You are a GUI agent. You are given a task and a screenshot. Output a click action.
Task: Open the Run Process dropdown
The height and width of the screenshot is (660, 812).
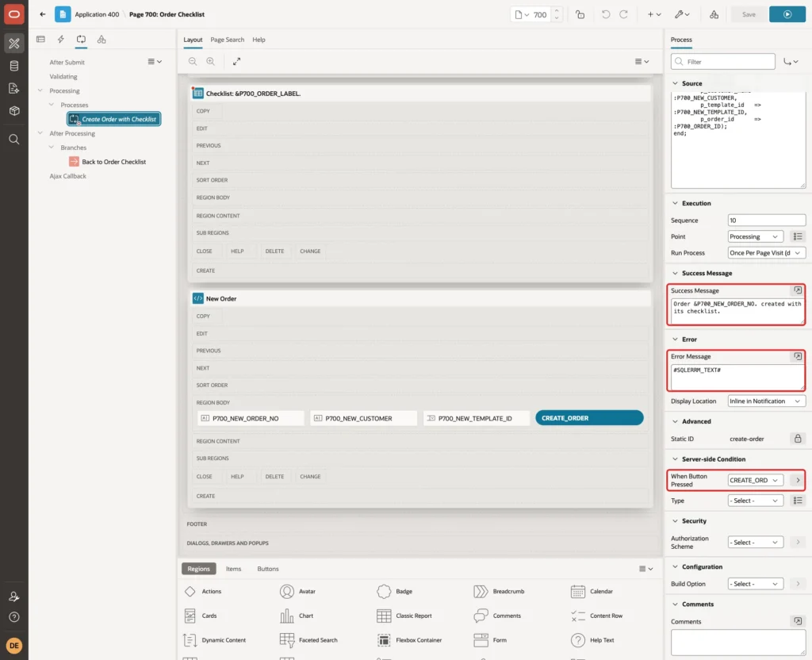(x=767, y=253)
